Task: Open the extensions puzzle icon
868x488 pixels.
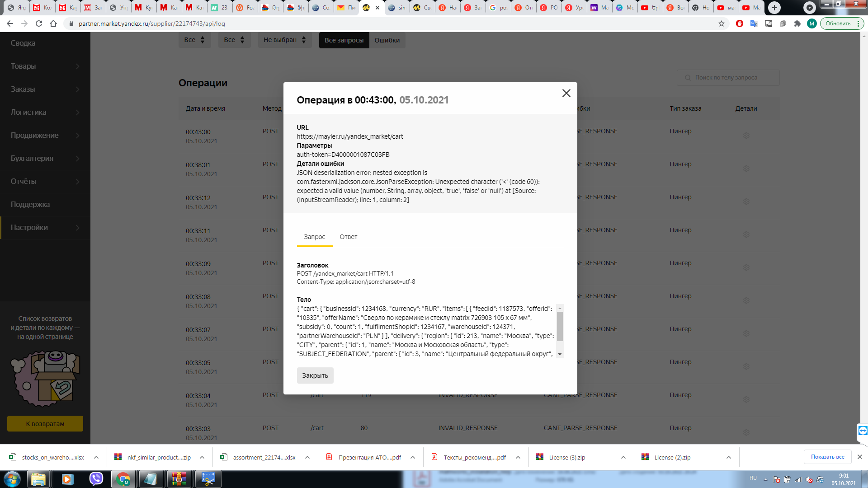Action: [797, 23]
